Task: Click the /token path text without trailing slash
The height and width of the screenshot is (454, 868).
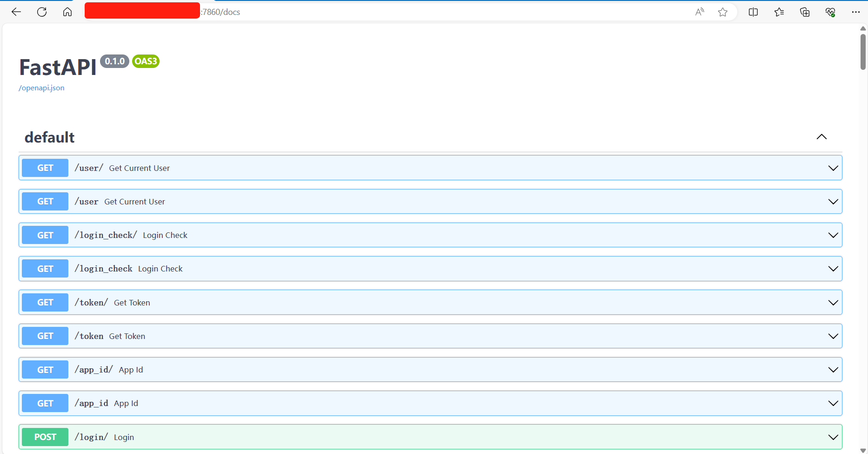Action: 89,336
